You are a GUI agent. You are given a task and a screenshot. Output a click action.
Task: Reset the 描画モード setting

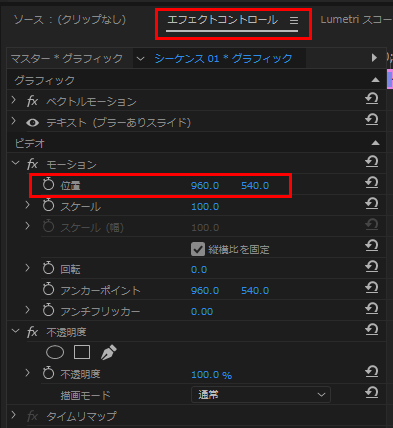371,393
